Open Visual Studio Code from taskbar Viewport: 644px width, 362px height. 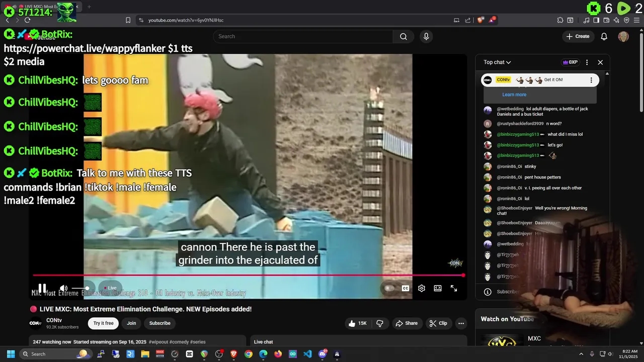(x=307, y=354)
